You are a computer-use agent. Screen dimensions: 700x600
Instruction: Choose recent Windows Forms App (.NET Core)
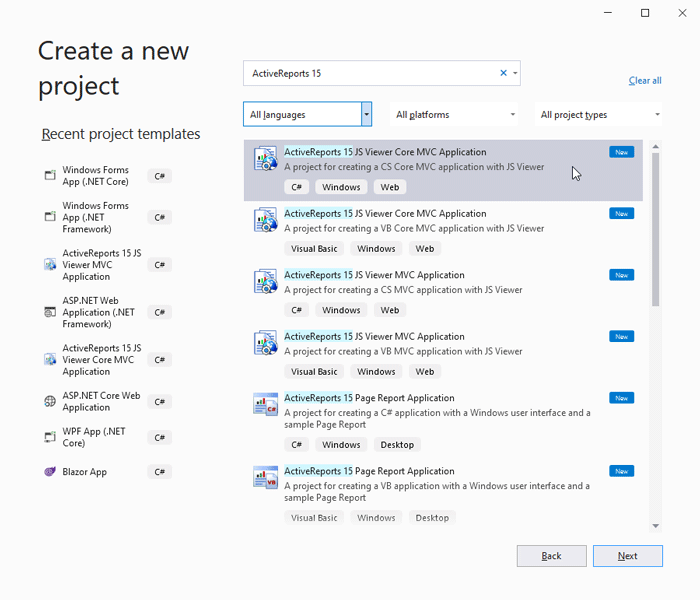108,175
